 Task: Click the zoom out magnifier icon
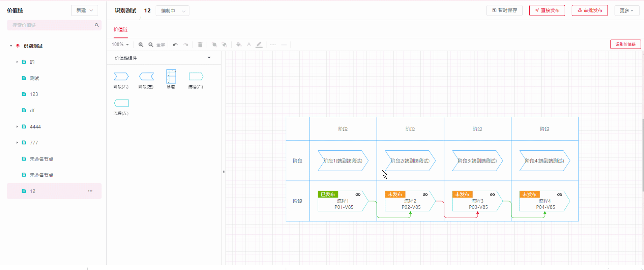151,45
